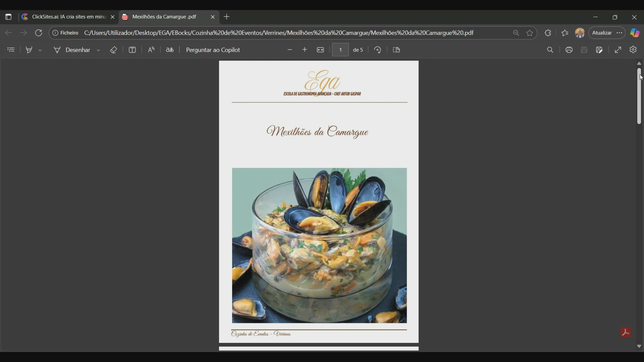Click the page number input field

tap(340, 50)
